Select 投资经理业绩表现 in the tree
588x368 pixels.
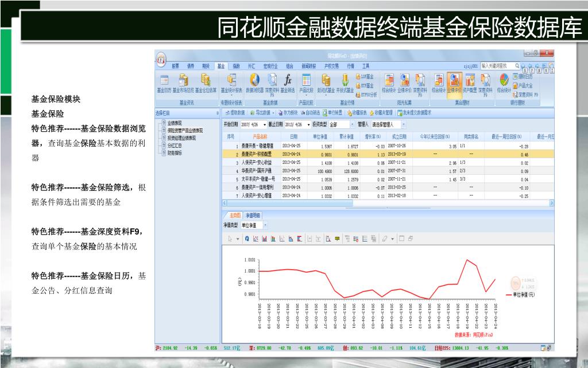pyautogui.click(x=181, y=138)
